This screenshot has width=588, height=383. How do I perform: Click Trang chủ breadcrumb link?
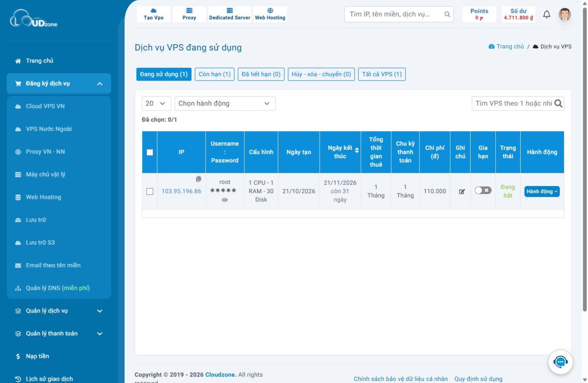506,46
